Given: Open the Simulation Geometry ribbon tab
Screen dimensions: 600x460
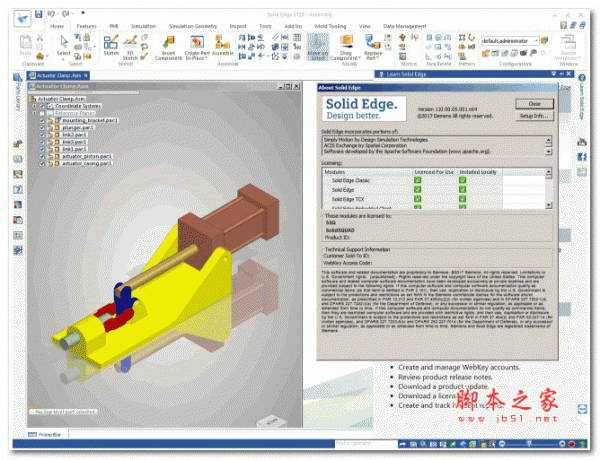Looking at the screenshot, I should [x=193, y=26].
